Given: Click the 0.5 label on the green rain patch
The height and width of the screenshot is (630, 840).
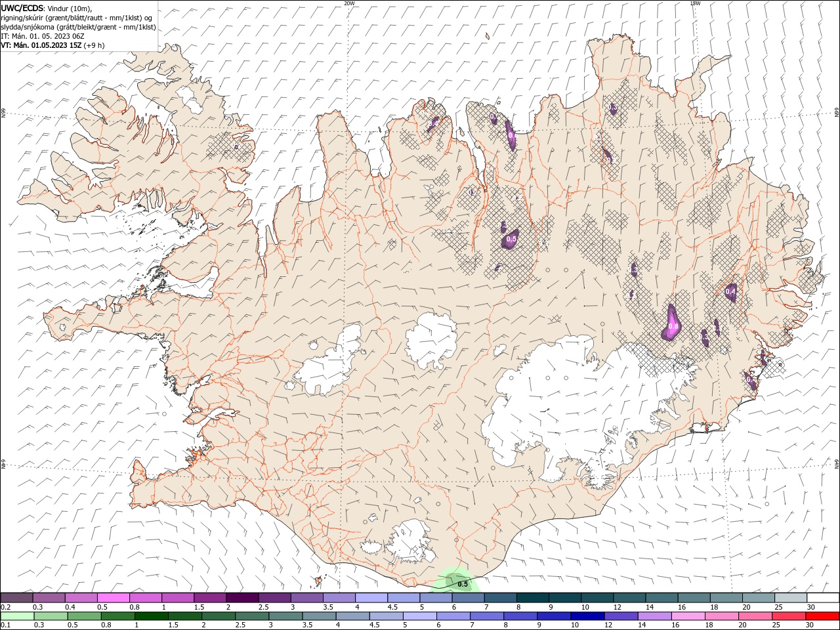Looking at the screenshot, I should 463,584.
